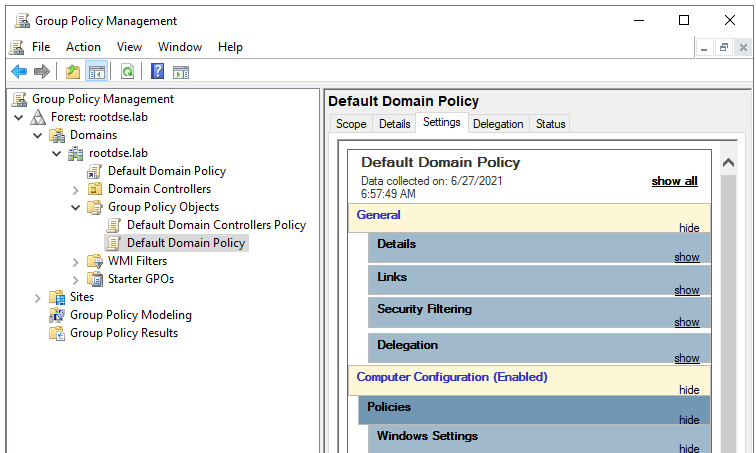756x453 pixels.
Task: Click the Forest rootdse.lab triangle icon
Action: 38,117
